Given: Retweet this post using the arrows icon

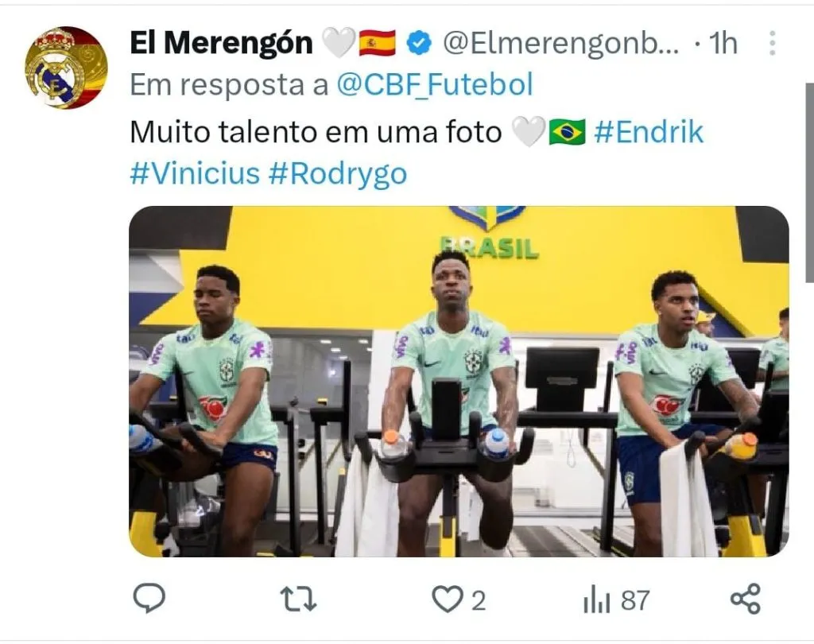Looking at the screenshot, I should (298, 599).
